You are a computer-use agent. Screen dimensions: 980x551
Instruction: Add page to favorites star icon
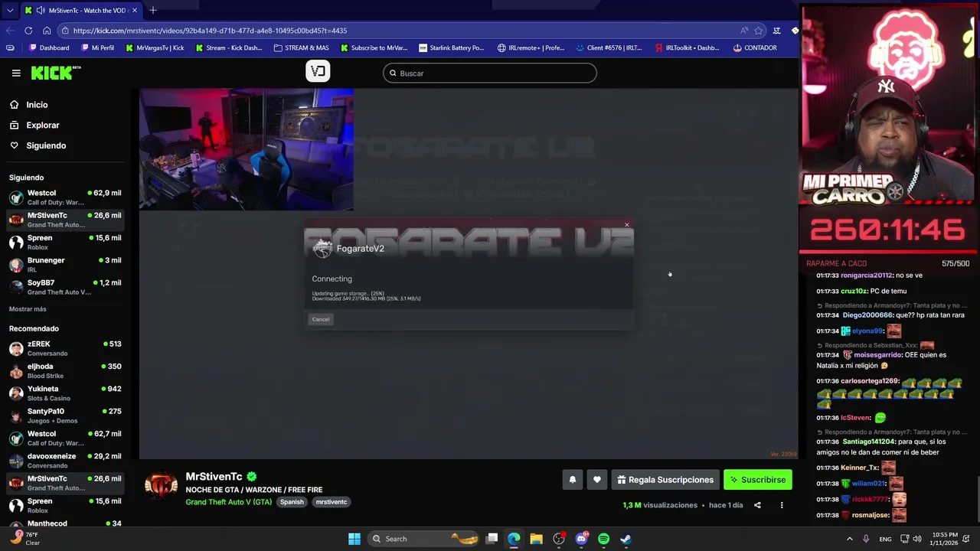click(759, 31)
